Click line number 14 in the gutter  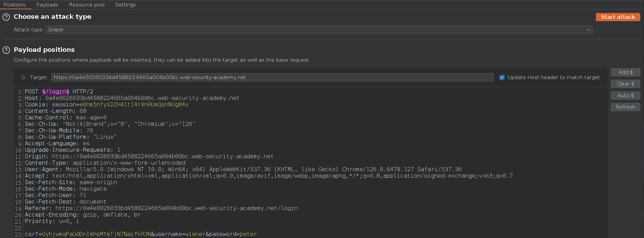[18, 176]
